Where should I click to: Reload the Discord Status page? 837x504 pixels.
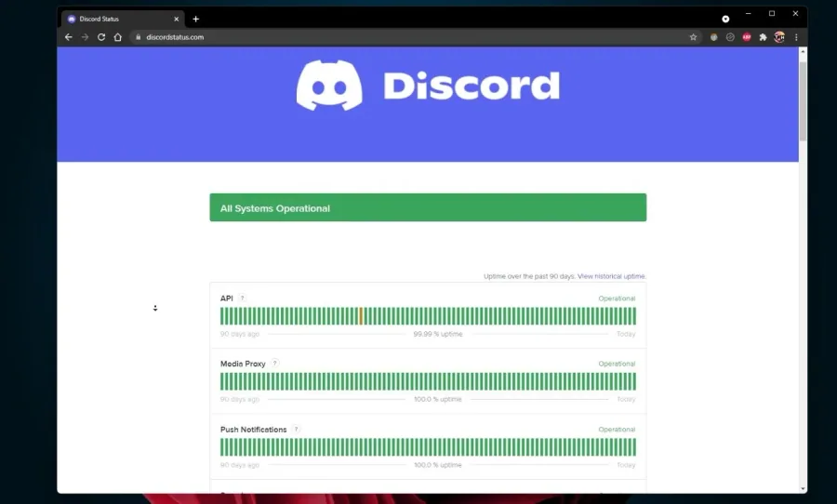100,37
